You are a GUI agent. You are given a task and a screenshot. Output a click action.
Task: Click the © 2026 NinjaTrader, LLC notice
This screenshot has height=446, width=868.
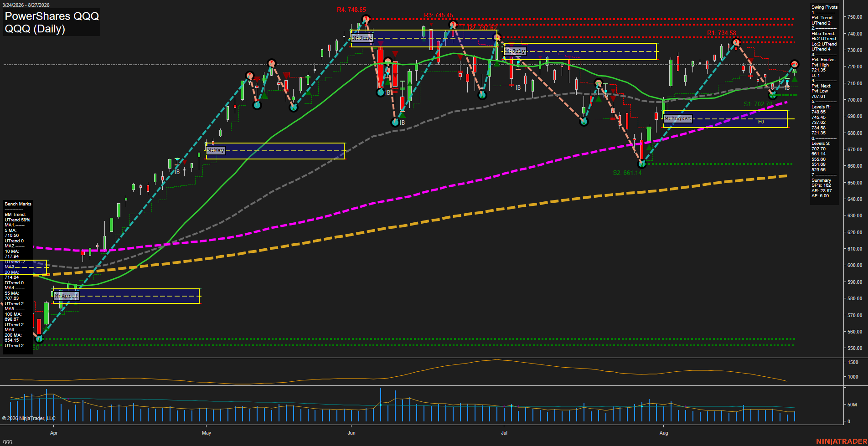pos(29,418)
